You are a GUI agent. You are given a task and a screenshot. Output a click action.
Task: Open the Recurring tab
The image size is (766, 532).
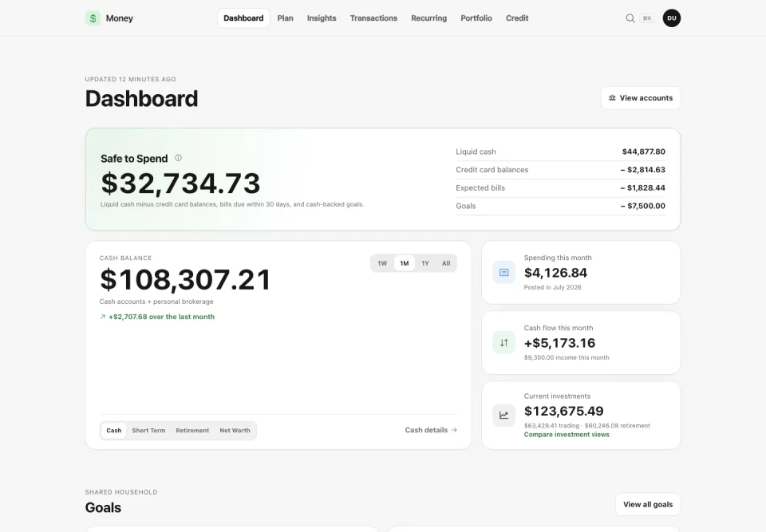[x=429, y=18]
